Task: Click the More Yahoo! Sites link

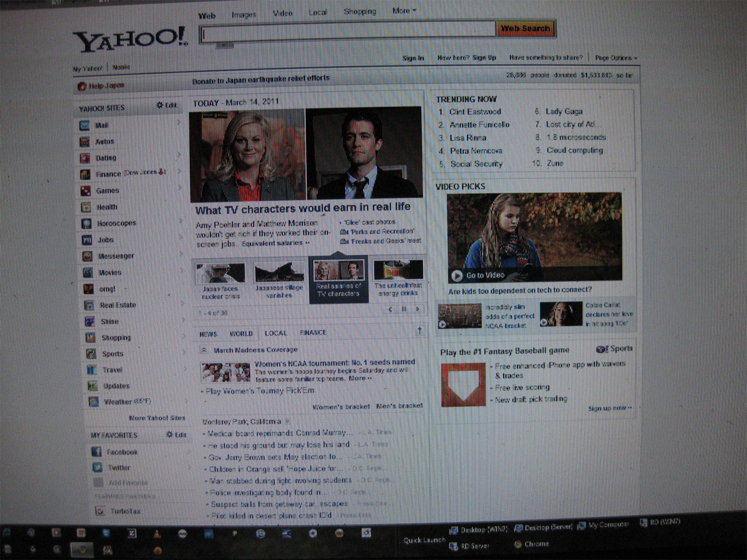Action: (157, 418)
